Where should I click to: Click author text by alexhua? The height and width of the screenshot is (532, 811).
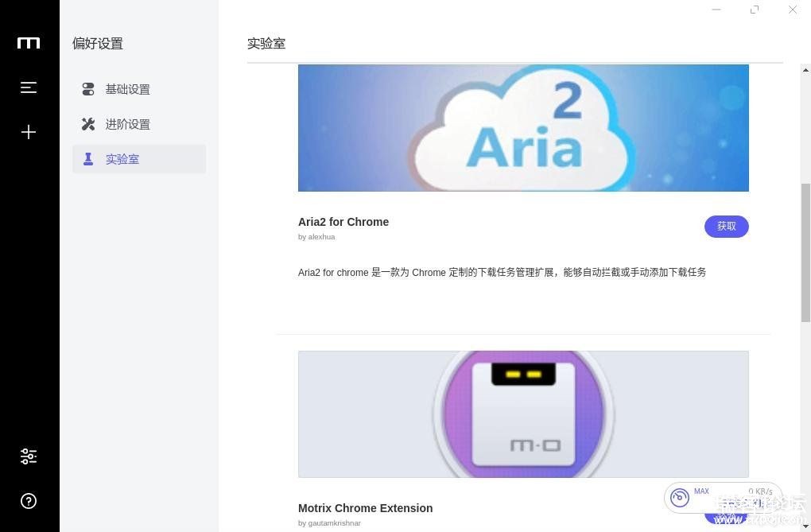point(316,237)
